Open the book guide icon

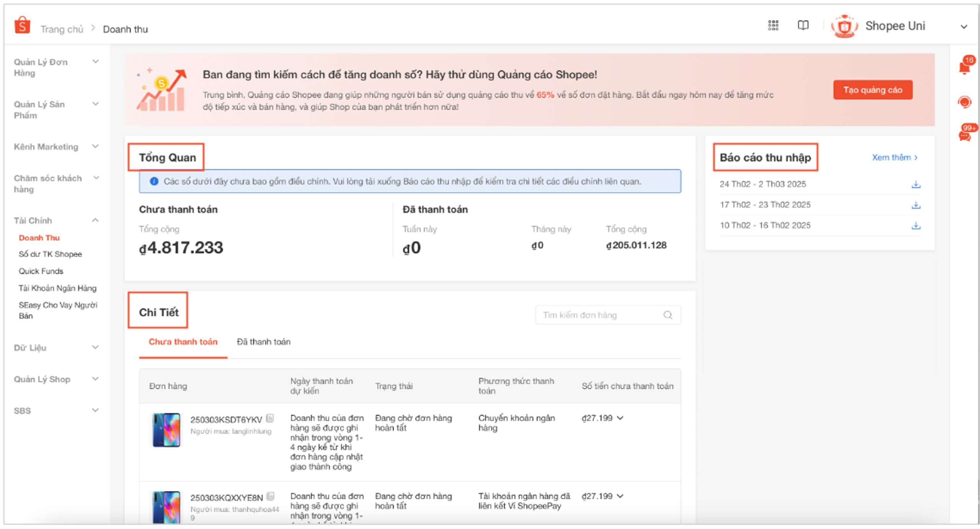[x=803, y=26]
